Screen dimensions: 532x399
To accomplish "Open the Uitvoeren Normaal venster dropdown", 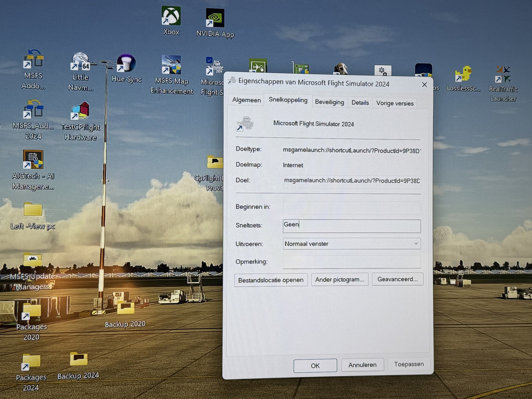I will tap(352, 243).
